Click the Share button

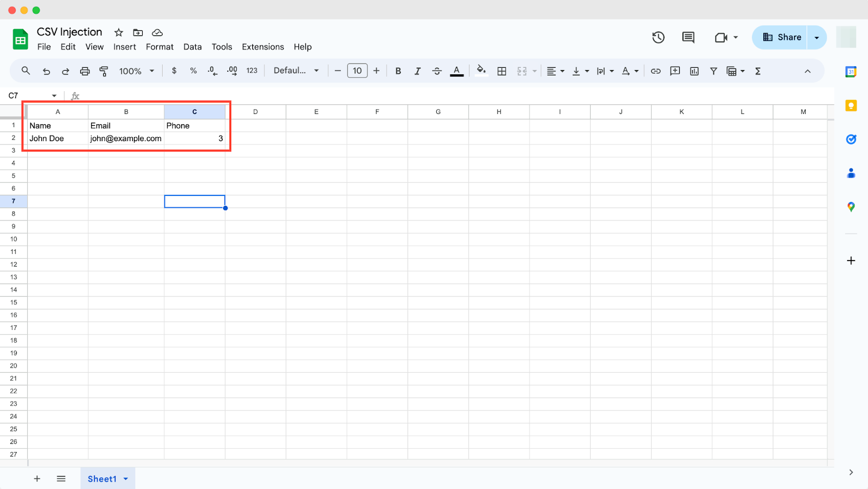(x=782, y=37)
